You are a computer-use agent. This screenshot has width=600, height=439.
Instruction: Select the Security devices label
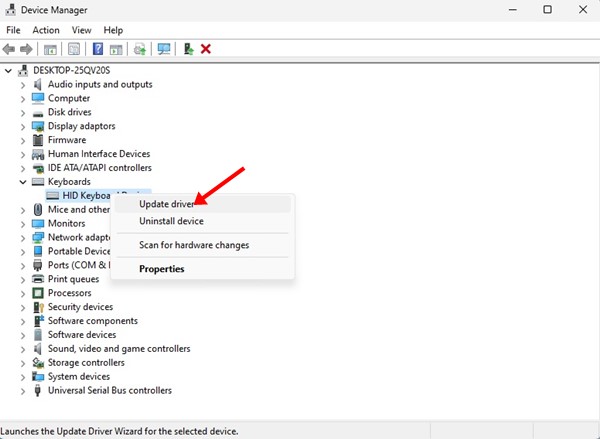coord(80,307)
